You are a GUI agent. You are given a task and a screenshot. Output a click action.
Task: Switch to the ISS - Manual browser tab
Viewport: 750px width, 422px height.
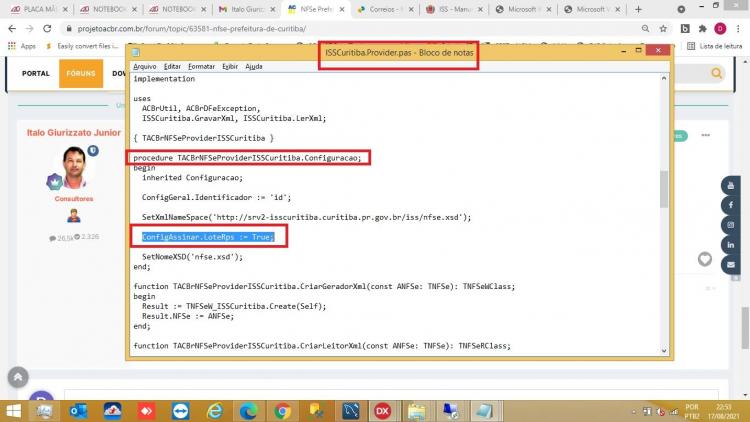(454, 9)
